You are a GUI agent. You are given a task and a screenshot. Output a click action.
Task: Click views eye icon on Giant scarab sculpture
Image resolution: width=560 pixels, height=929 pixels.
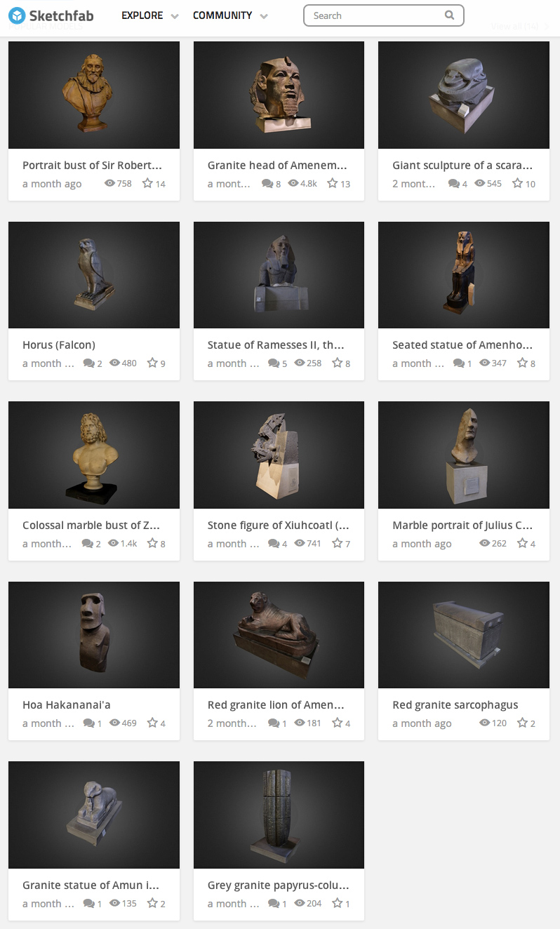point(480,183)
